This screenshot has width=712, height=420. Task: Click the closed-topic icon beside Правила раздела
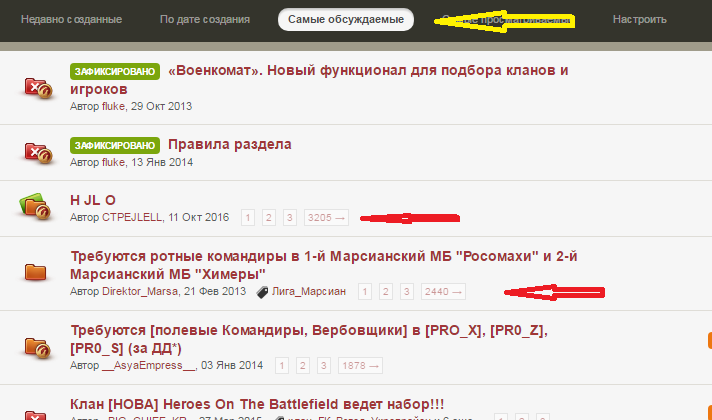[x=38, y=153]
